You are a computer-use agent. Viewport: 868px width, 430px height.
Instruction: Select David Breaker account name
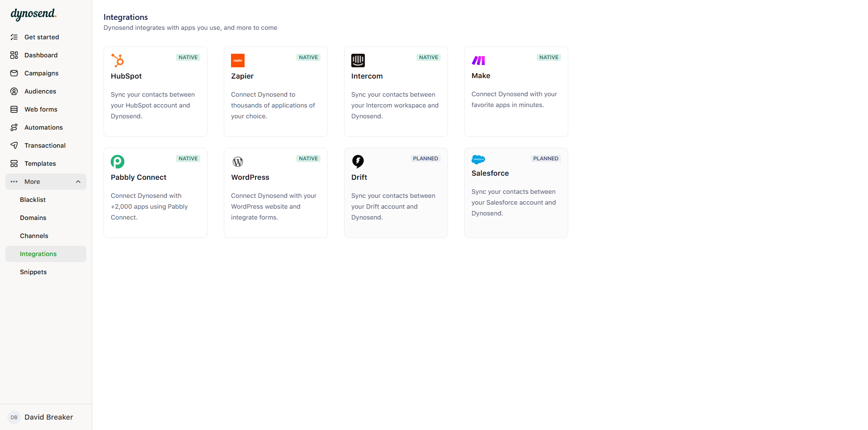(x=49, y=417)
